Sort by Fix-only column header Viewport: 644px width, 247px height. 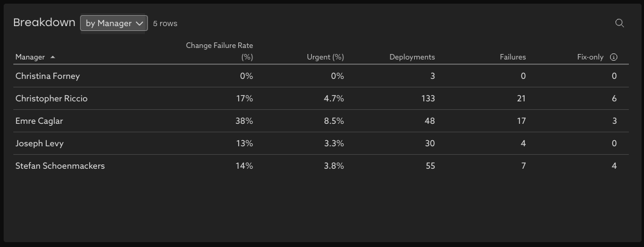pos(590,57)
